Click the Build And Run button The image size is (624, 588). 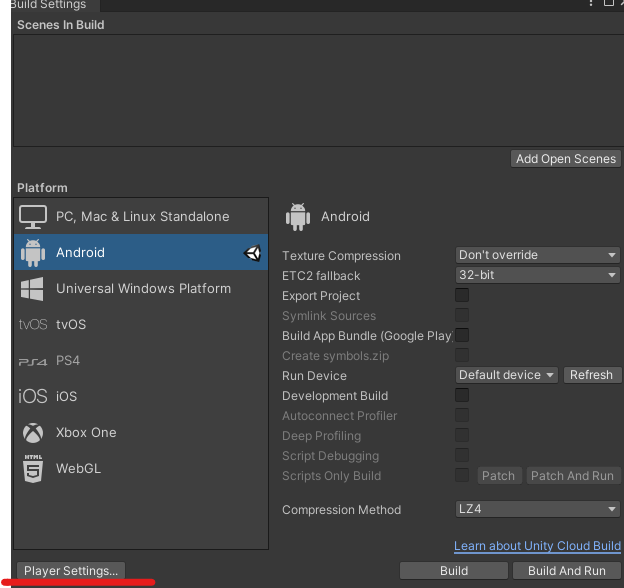567,570
